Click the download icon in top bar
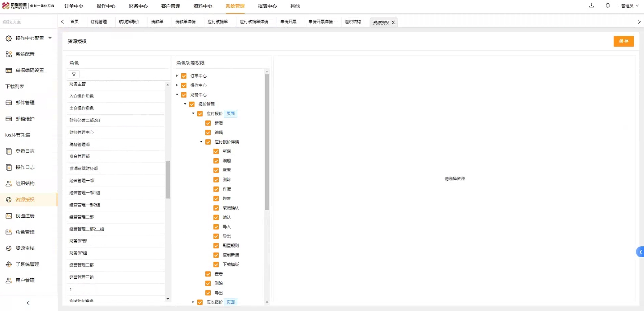Image resolution: width=644 pixels, height=311 pixels. click(x=591, y=5)
